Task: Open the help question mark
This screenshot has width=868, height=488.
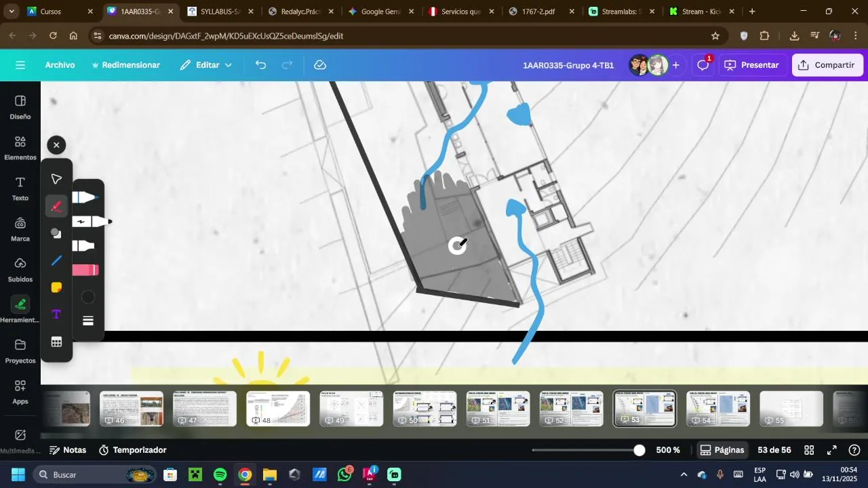Action: point(854,450)
